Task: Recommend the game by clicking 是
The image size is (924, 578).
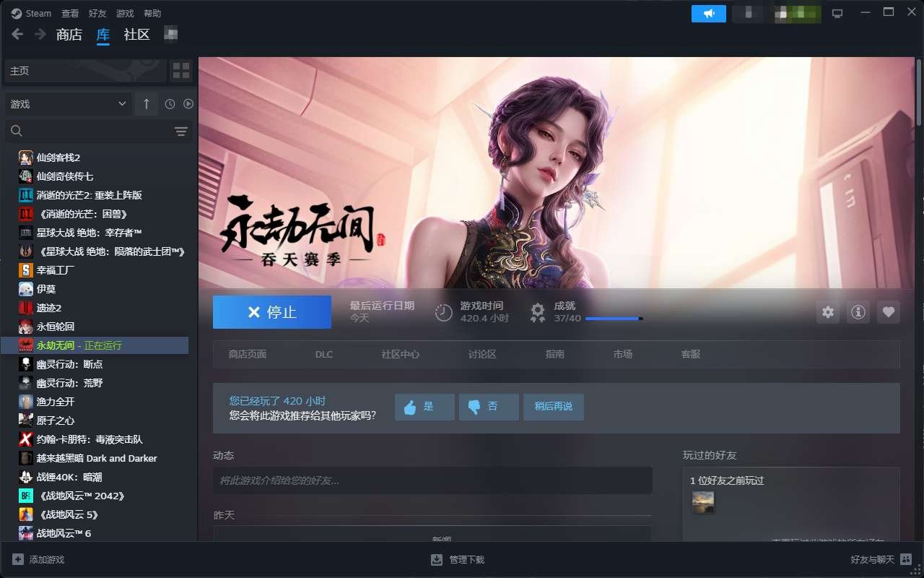Action: coord(424,407)
